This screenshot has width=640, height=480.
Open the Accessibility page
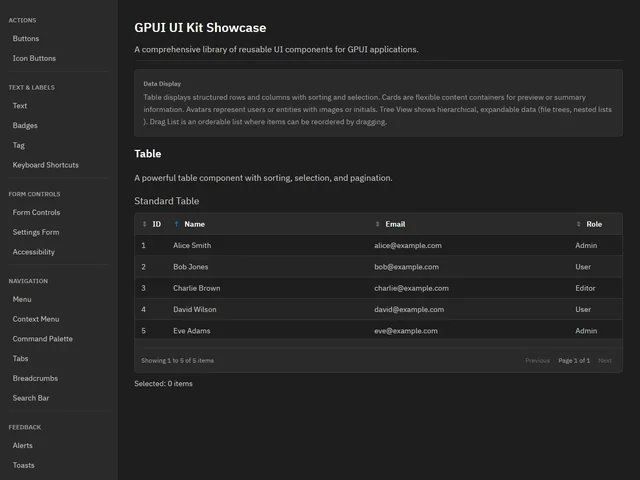33,252
